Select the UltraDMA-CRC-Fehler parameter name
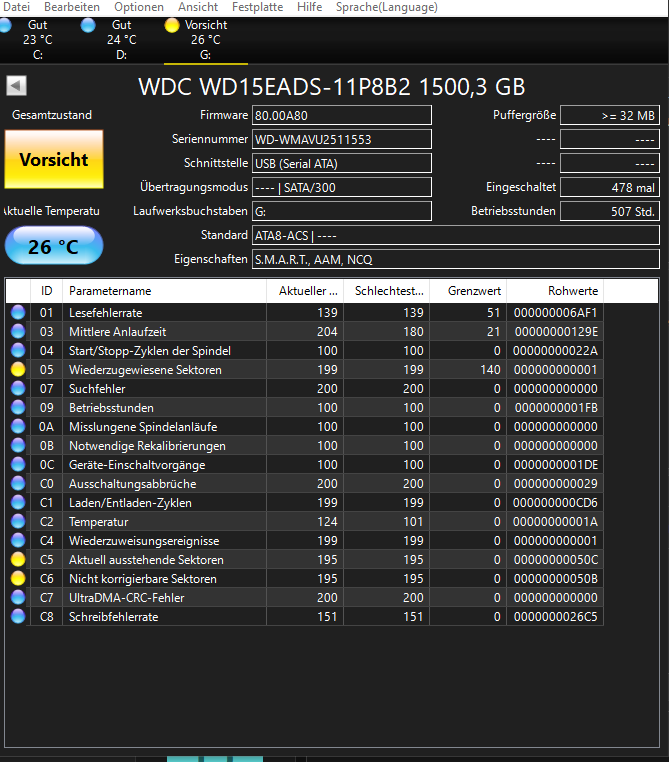Screen dimensions: 669x762 coord(126,598)
